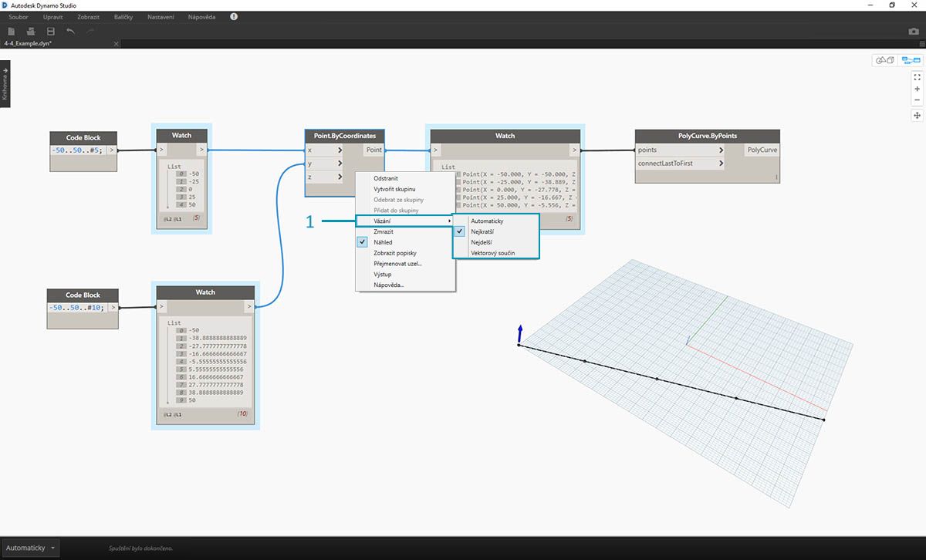Click the zoom-to-fit icon
Viewport: 926px width, 560px height.
pyautogui.click(x=917, y=77)
